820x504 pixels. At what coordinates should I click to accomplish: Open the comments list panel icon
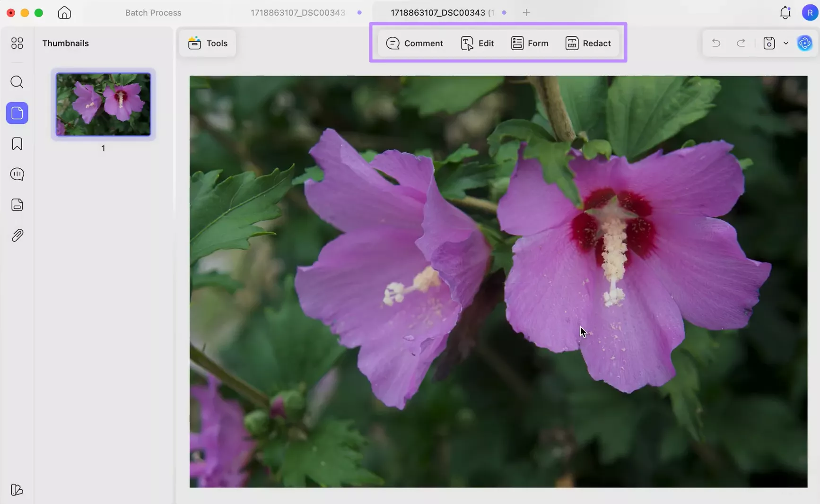17,174
